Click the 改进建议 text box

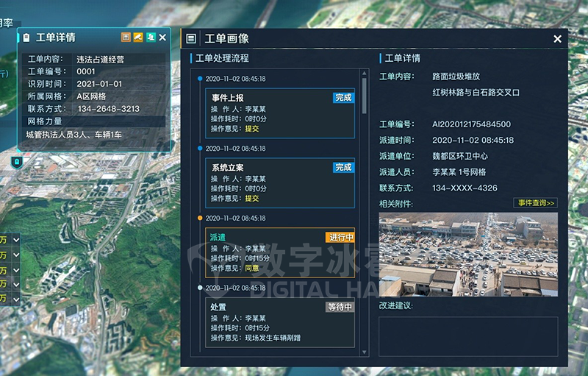(x=468, y=336)
